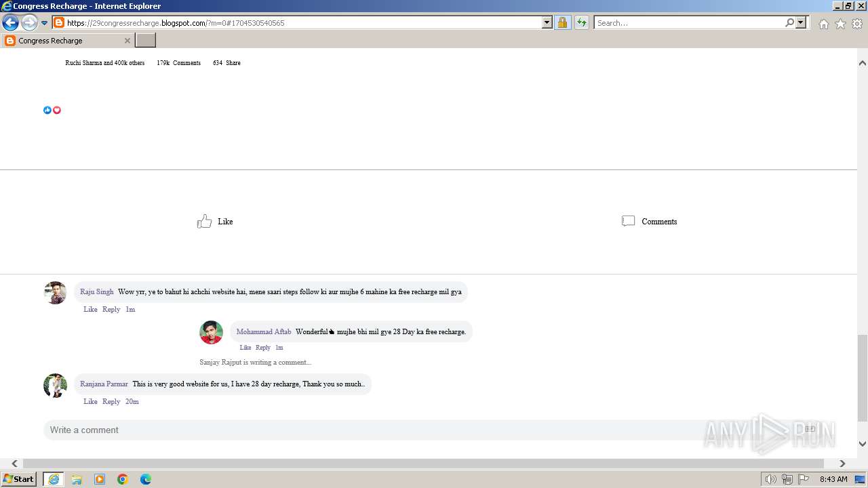Screen dimensions: 868x488
Task: Reply to Ranjana Parmar's comment
Action: (111, 402)
